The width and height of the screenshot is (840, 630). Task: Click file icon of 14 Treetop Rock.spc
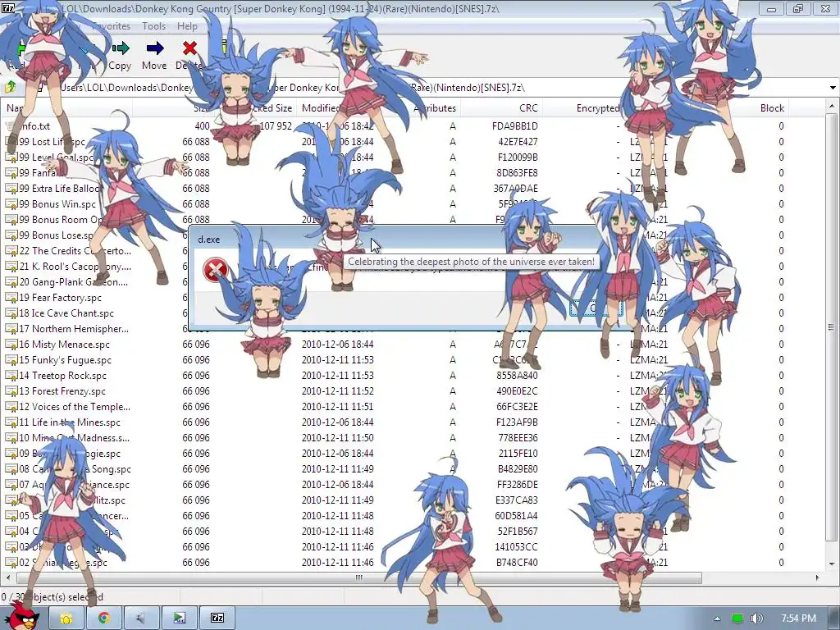click(x=11, y=375)
